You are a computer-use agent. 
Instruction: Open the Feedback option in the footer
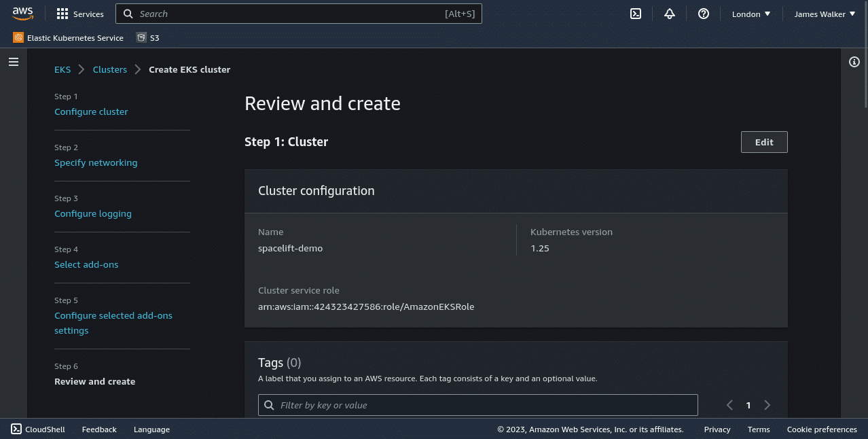pos(99,429)
